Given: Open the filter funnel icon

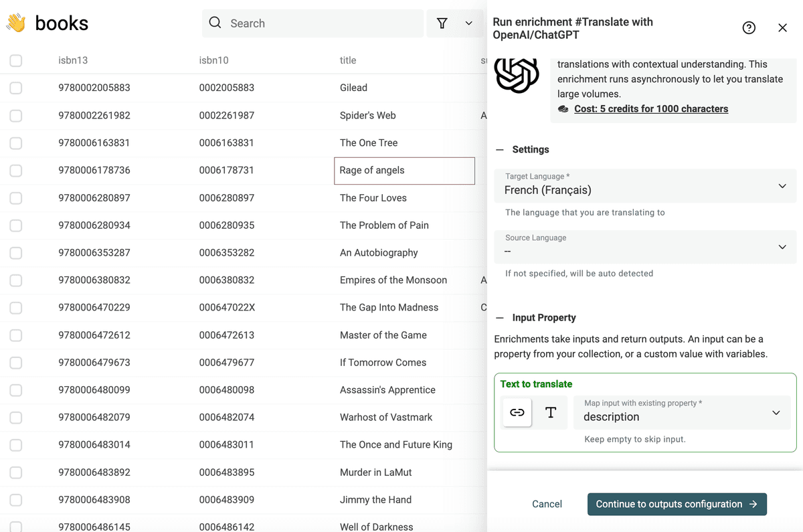Looking at the screenshot, I should pyautogui.click(x=442, y=23).
